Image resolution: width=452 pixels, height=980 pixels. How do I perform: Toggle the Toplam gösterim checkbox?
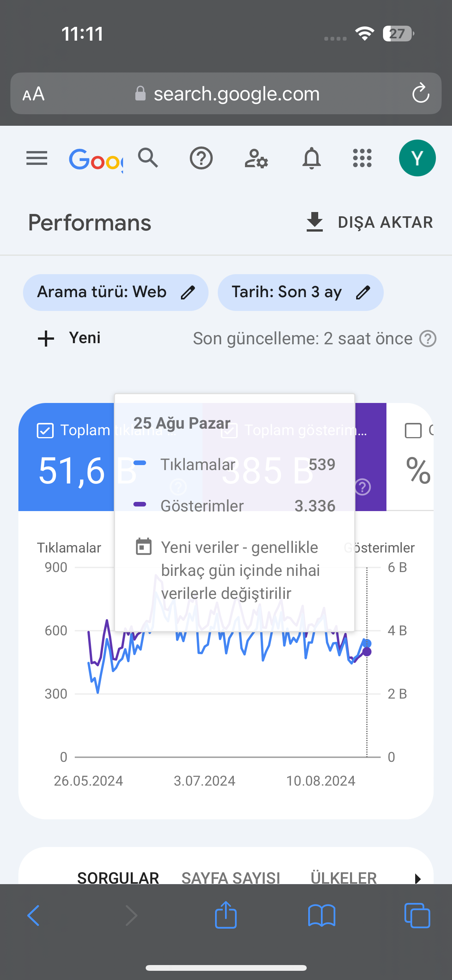tap(229, 430)
